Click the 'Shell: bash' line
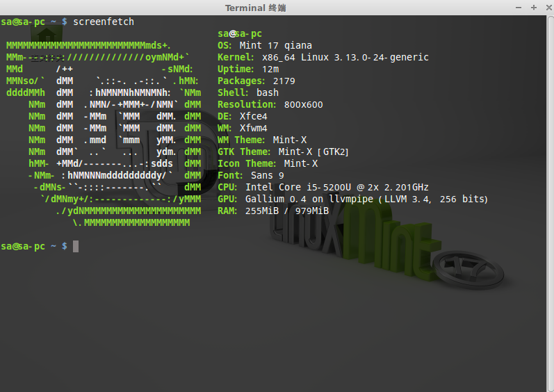 pyautogui.click(x=248, y=93)
